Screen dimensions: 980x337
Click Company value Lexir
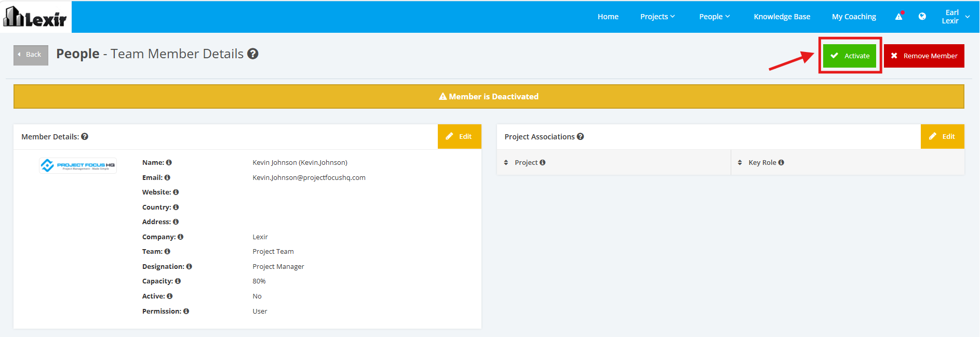click(x=260, y=237)
